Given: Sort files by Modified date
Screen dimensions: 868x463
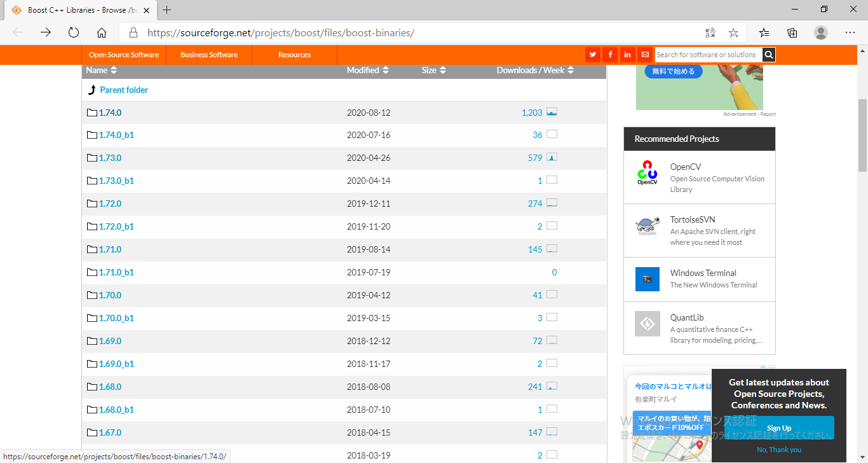Looking at the screenshot, I should click(367, 71).
